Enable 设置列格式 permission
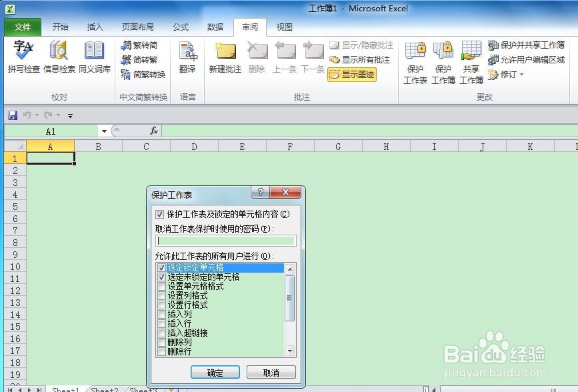Screen dimensions: 578x392 coord(161,296)
